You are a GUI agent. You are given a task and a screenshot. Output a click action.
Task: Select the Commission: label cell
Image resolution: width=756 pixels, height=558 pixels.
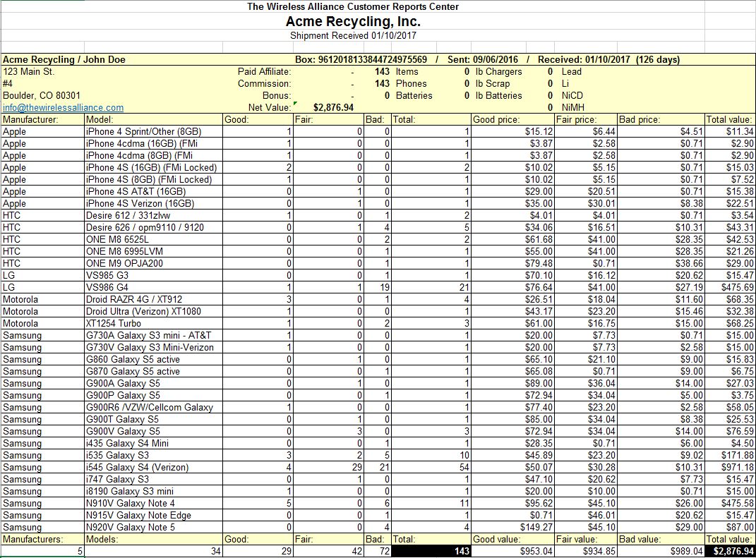[x=264, y=83]
